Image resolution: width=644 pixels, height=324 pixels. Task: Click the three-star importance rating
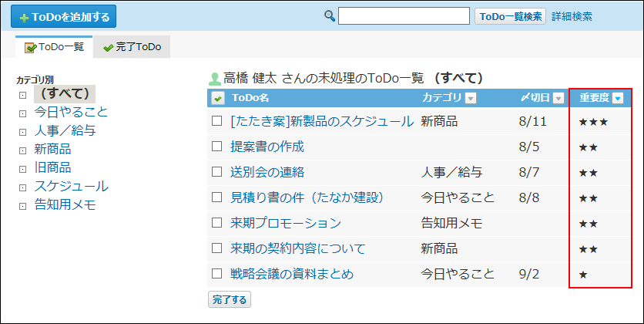click(592, 122)
